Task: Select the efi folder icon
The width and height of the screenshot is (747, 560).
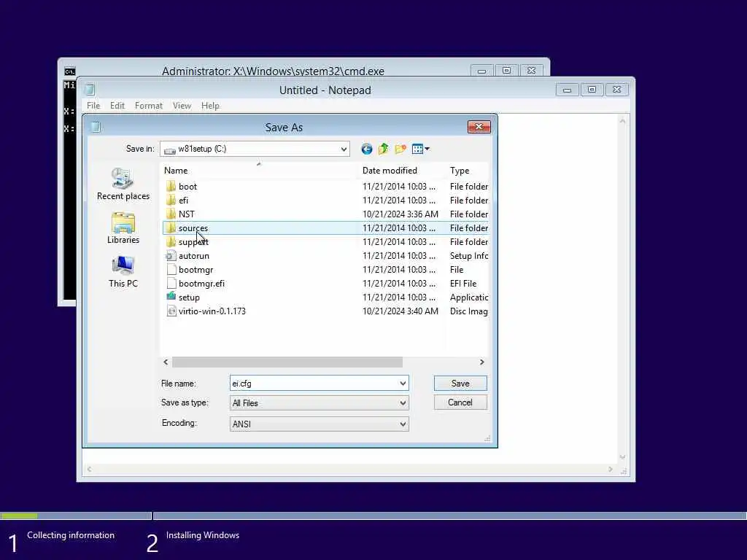Action: pos(171,200)
